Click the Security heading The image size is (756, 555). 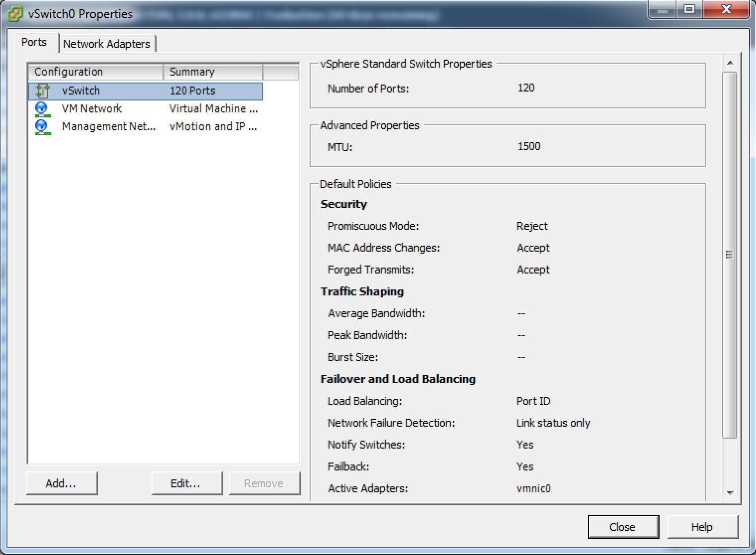[x=344, y=204]
